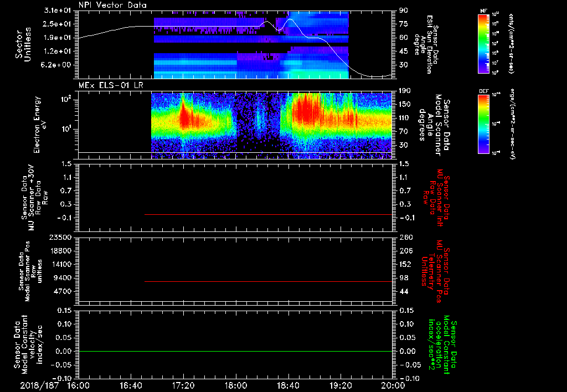Viewport: 567px width, 392px height.
Task: Click the 'Sector Unitless' axis title
Action: [x=23, y=45]
